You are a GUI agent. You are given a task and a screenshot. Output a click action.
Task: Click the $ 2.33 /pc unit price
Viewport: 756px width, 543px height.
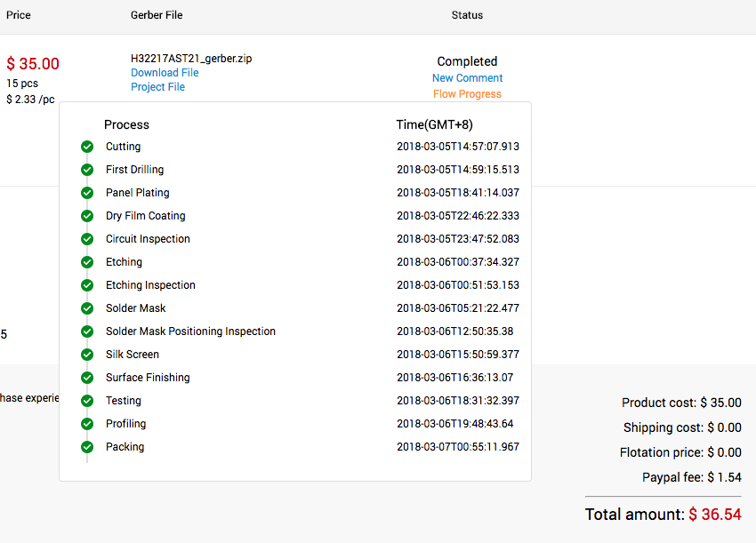pyautogui.click(x=30, y=100)
